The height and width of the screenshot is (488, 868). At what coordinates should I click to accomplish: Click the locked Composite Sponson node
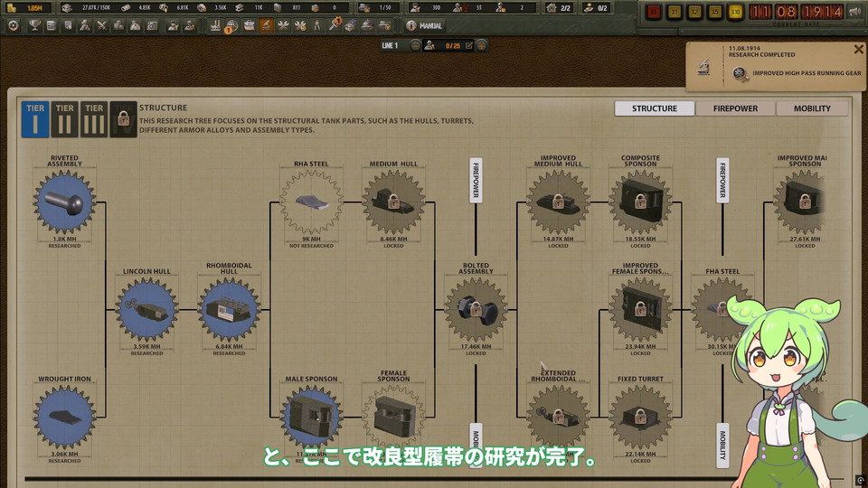pos(640,202)
